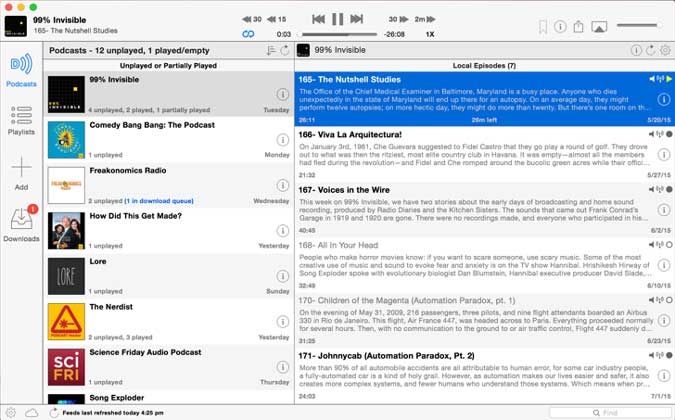Show info for episode 170 Children of Magenta
The width and height of the screenshot is (675, 420).
(x=663, y=321)
